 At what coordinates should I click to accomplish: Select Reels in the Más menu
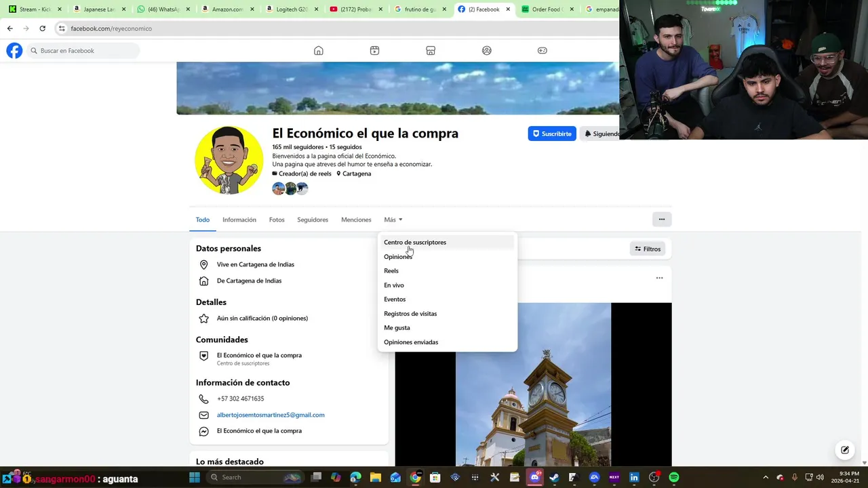point(447,270)
